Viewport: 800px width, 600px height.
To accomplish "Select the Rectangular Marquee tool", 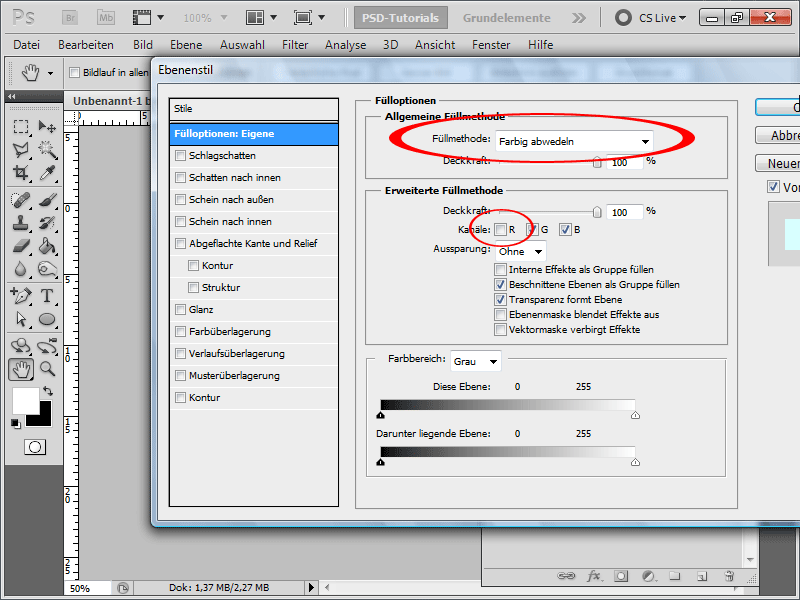I will (21, 126).
